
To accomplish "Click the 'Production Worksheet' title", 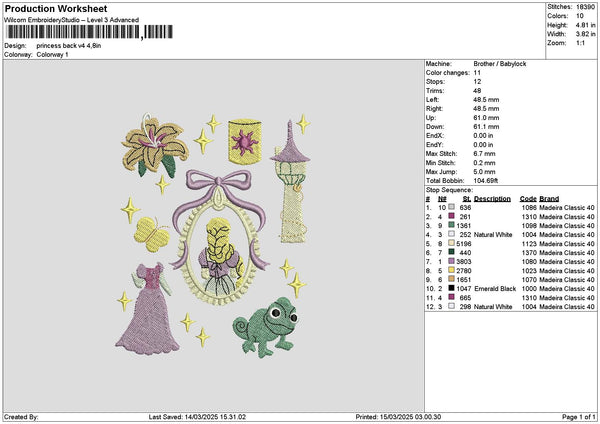I will click(56, 8).
